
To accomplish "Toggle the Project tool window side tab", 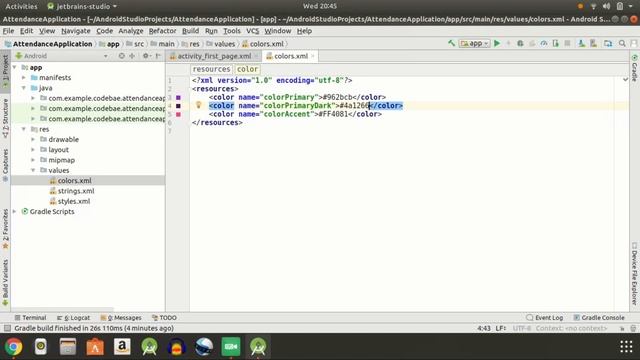I will click(5, 70).
